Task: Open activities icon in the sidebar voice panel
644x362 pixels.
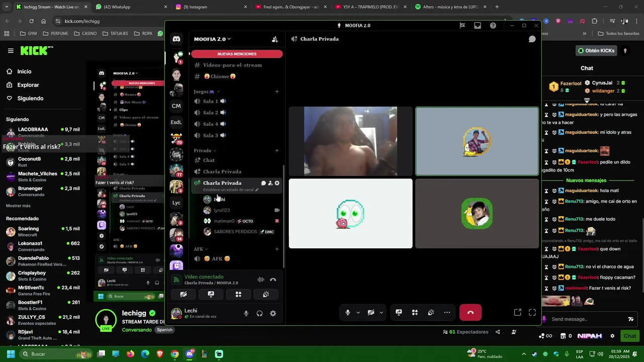Action: click(x=238, y=294)
